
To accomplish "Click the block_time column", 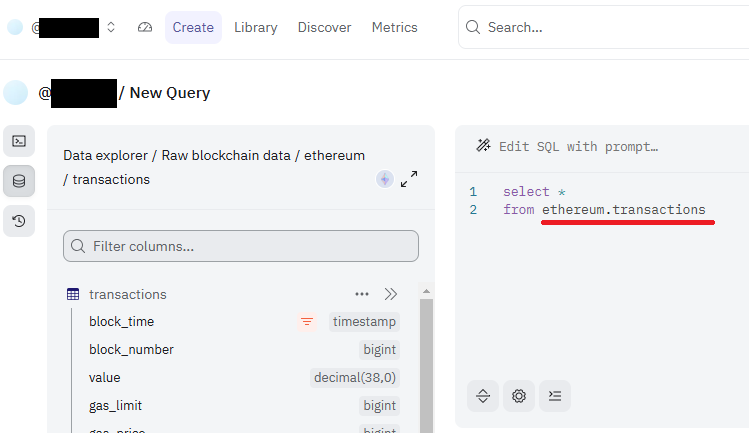I will (x=121, y=322).
